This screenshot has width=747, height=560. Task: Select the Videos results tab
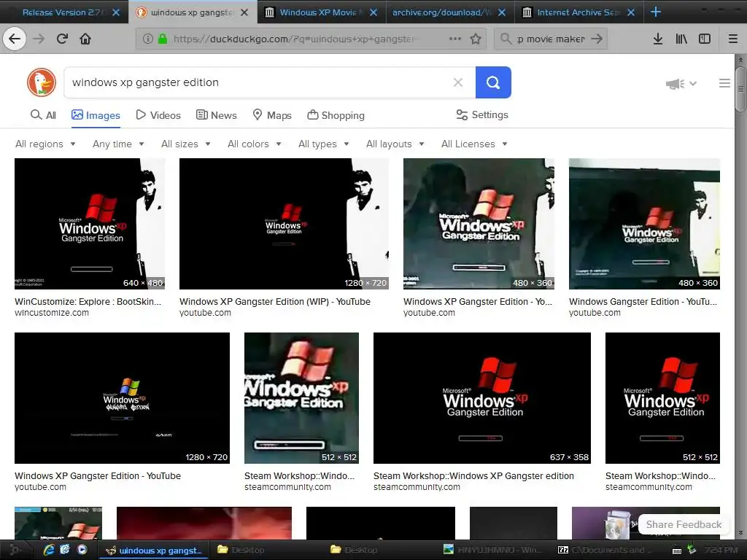pos(158,115)
